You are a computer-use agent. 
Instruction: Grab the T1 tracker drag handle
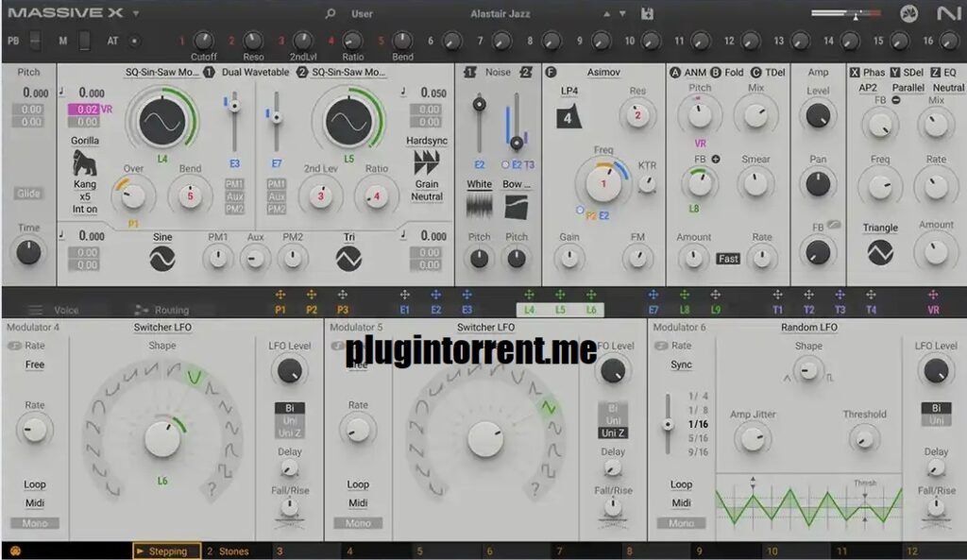click(778, 295)
